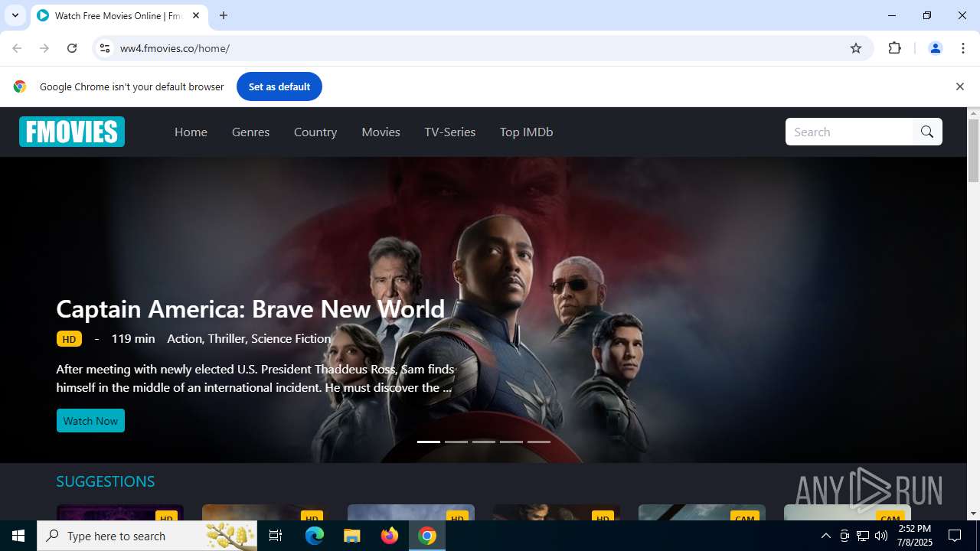Click the FMOVIES logo

pos(72,132)
